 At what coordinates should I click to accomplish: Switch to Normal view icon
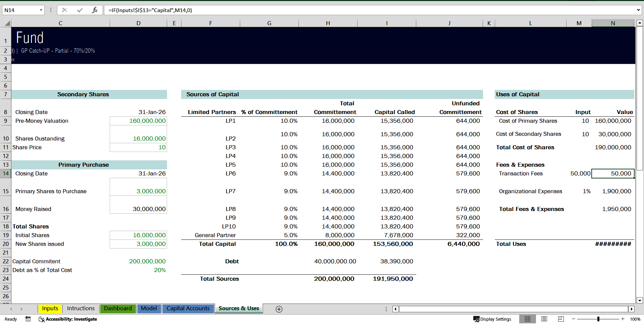[528, 319]
